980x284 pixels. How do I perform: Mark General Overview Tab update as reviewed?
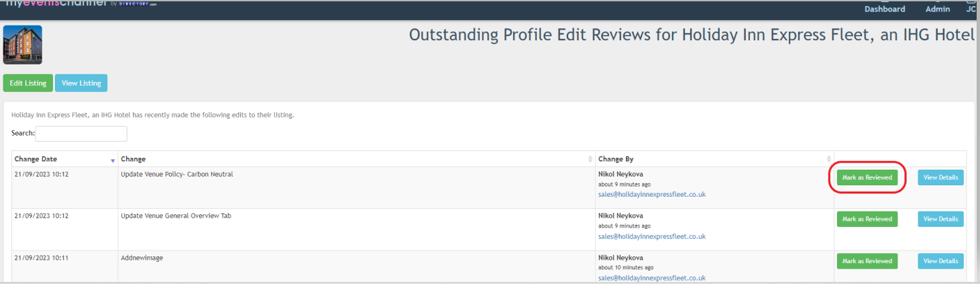click(x=867, y=219)
